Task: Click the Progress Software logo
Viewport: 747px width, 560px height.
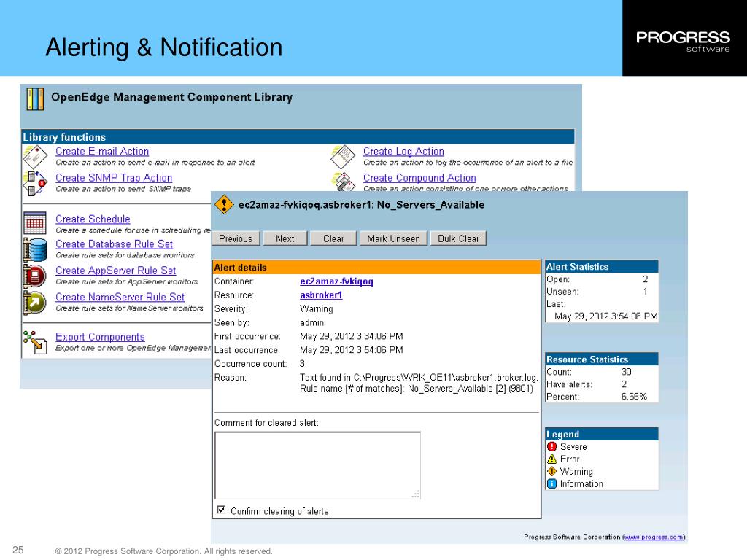Action: (x=683, y=41)
